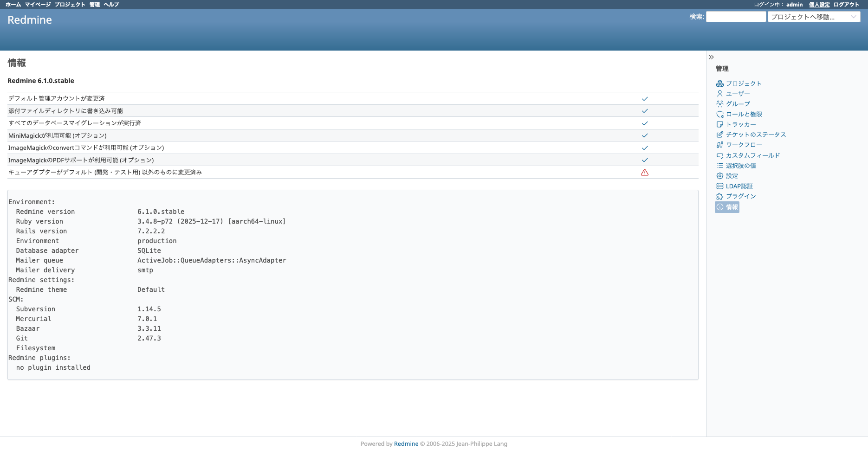Click the SQLite database adapter value
This screenshot has height=450, width=868.
(x=149, y=251)
